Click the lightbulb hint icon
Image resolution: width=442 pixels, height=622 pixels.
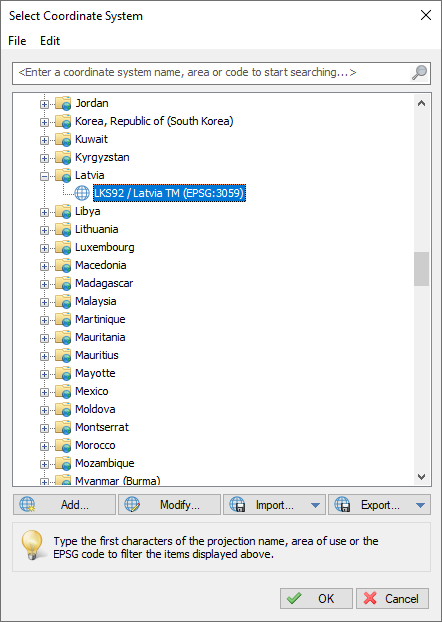tap(32, 545)
